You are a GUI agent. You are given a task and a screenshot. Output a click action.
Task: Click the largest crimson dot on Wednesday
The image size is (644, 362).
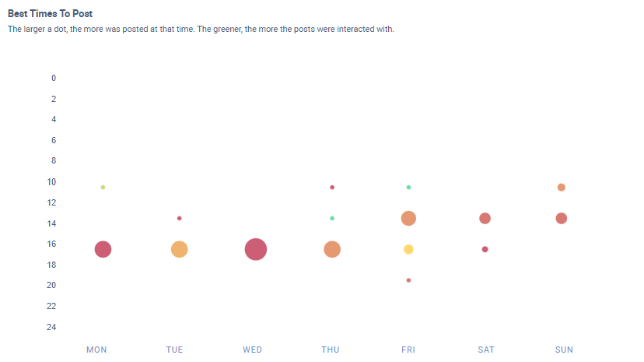pyautogui.click(x=256, y=249)
